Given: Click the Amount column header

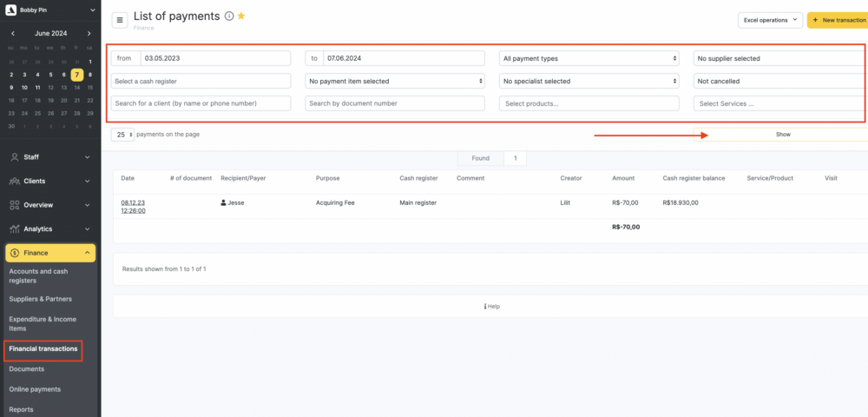Looking at the screenshot, I should click(x=623, y=178).
